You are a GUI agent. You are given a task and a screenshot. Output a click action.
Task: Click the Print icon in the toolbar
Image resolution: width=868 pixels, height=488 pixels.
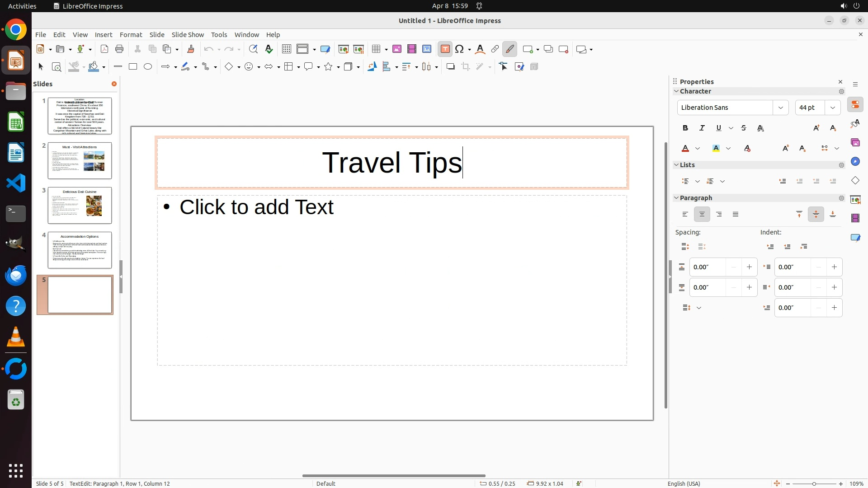pos(119,49)
